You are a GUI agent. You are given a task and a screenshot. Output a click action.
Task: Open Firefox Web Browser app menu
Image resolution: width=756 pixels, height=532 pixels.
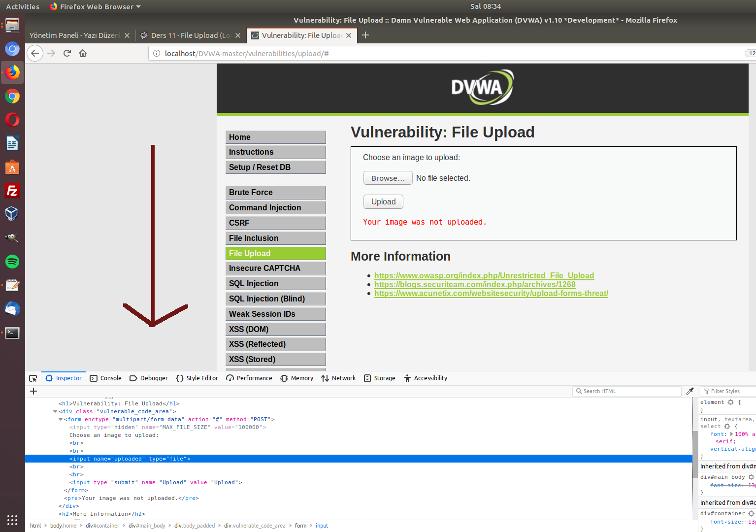pyautogui.click(x=96, y=6)
